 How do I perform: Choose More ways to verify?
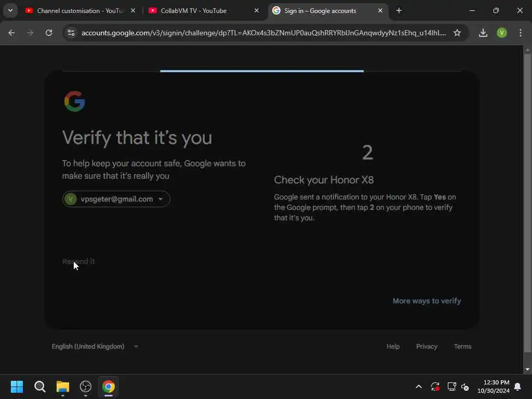[x=427, y=301]
